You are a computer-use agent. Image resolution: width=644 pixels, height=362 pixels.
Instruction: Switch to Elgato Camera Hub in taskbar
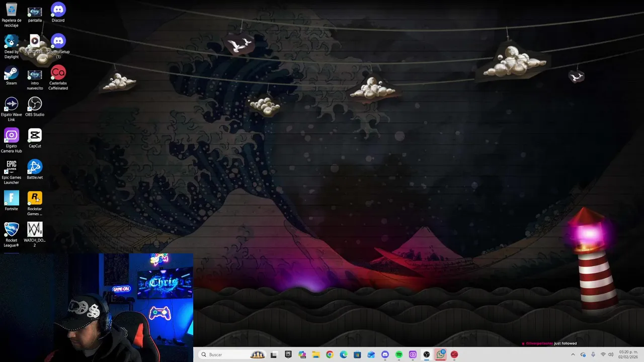click(413, 354)
